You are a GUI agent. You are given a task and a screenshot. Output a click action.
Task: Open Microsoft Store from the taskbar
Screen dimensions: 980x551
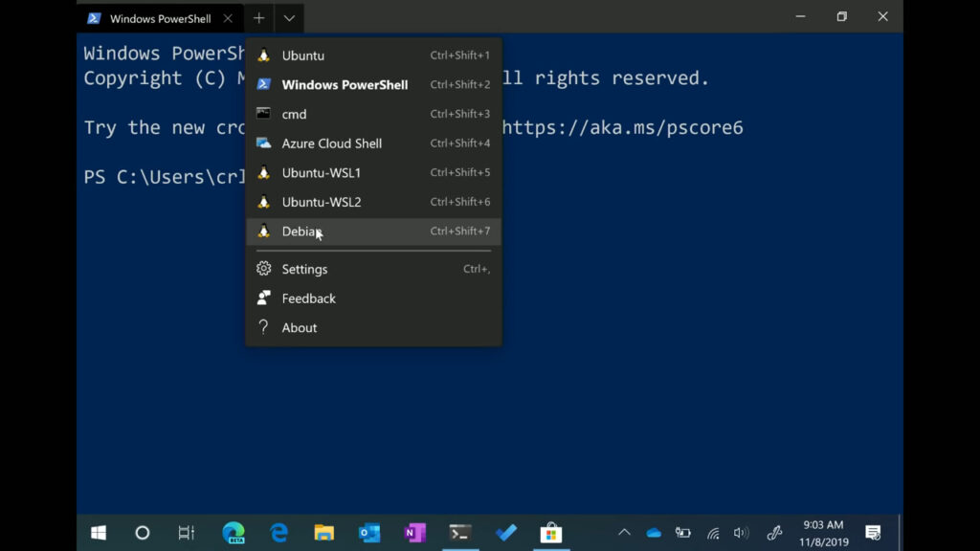[551, 533]
